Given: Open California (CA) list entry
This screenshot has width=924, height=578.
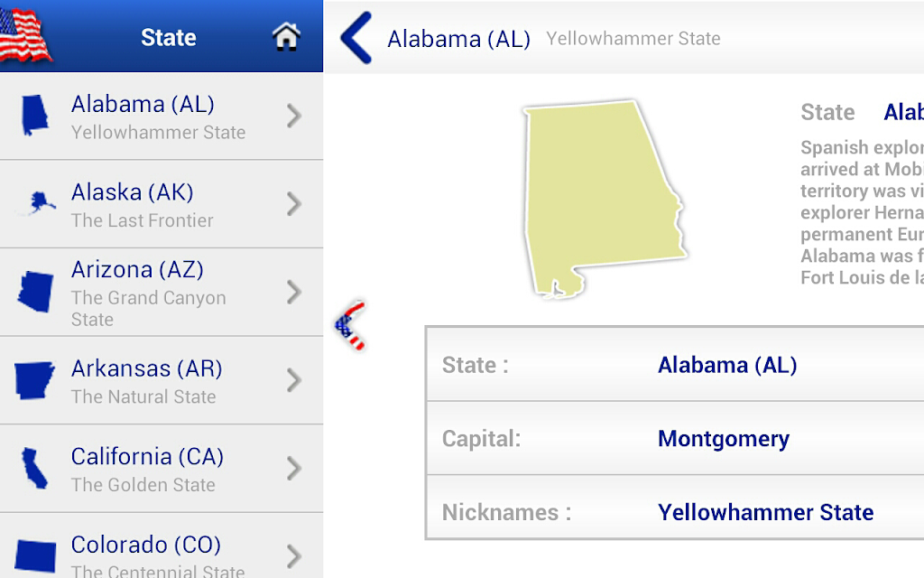Looking at the screenshot, I should (162, 469).
